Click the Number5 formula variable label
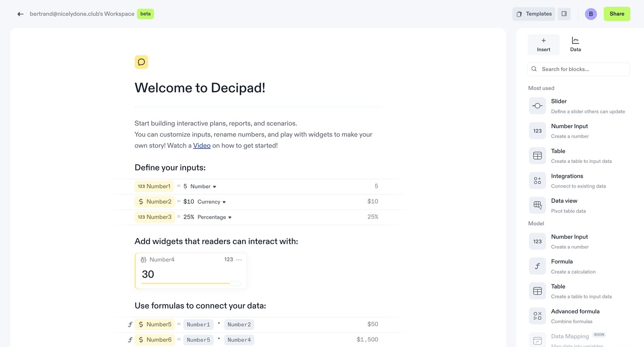The height and width of the screenshot is (347, 644). [x=155, y=324]
